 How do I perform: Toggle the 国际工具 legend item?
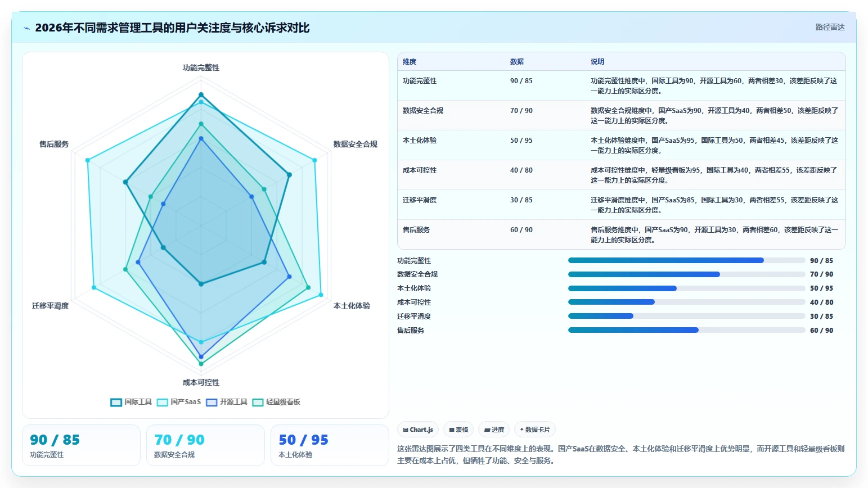[131, 402]
